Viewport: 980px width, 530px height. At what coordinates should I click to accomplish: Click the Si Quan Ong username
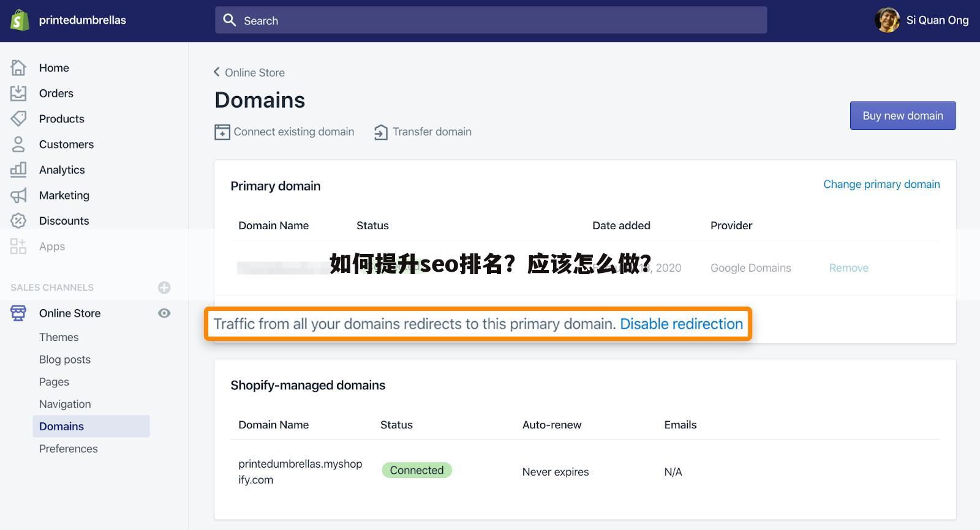pyautogui.click(x=938, y=20)
